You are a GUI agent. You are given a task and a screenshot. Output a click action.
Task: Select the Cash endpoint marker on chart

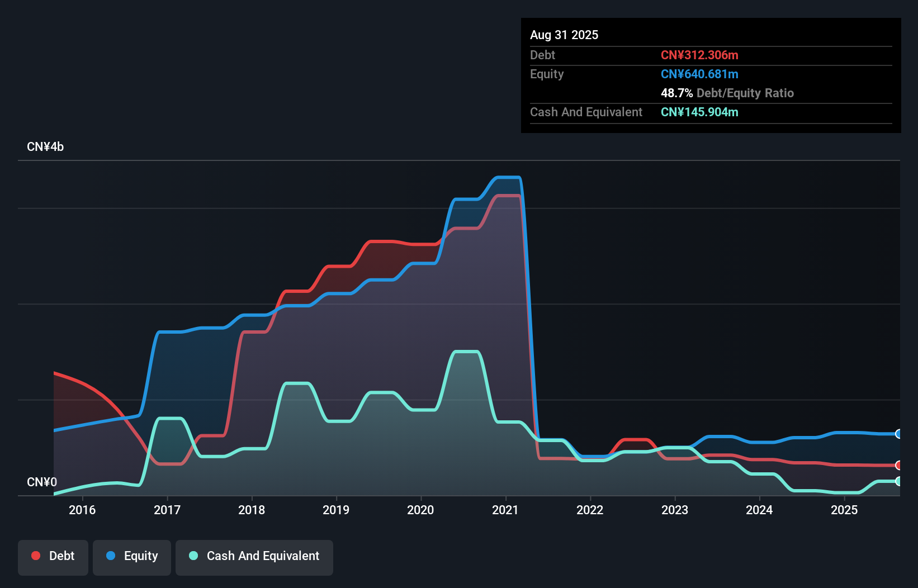[x=899, y=481]
